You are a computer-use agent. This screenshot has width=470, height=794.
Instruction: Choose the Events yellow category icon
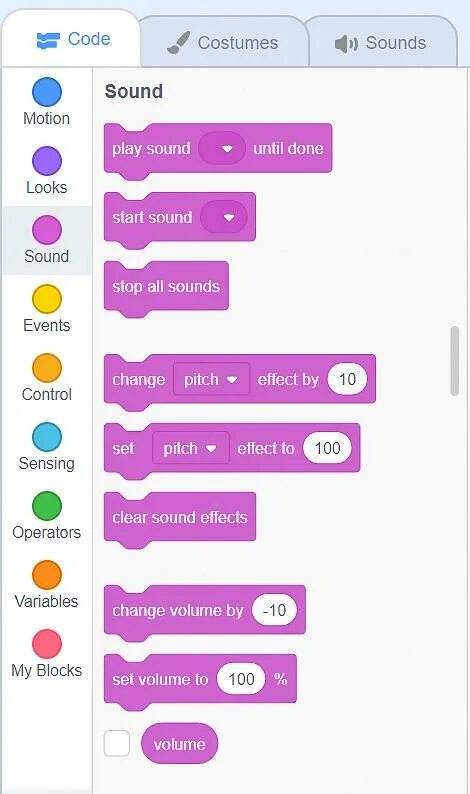(x=47, y=299)
